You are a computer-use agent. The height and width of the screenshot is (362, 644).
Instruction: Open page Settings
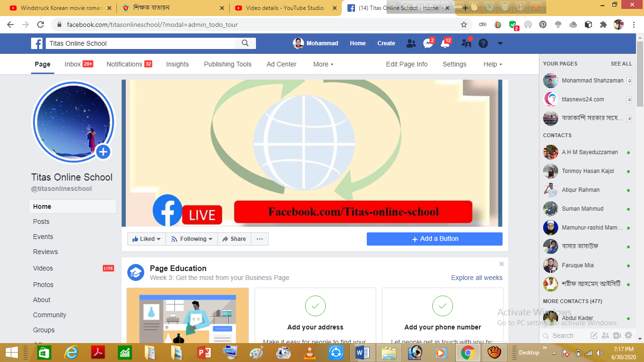pyautogui.click(x=454, y=64)
